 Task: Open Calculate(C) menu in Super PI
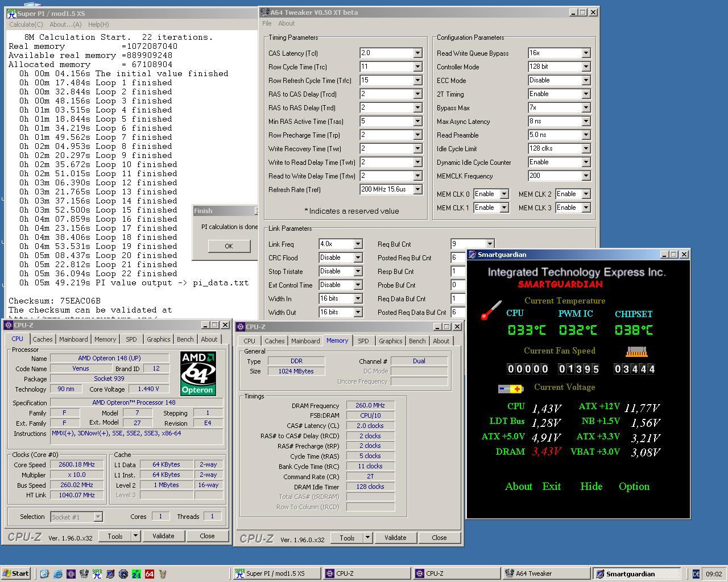[26, 24]
